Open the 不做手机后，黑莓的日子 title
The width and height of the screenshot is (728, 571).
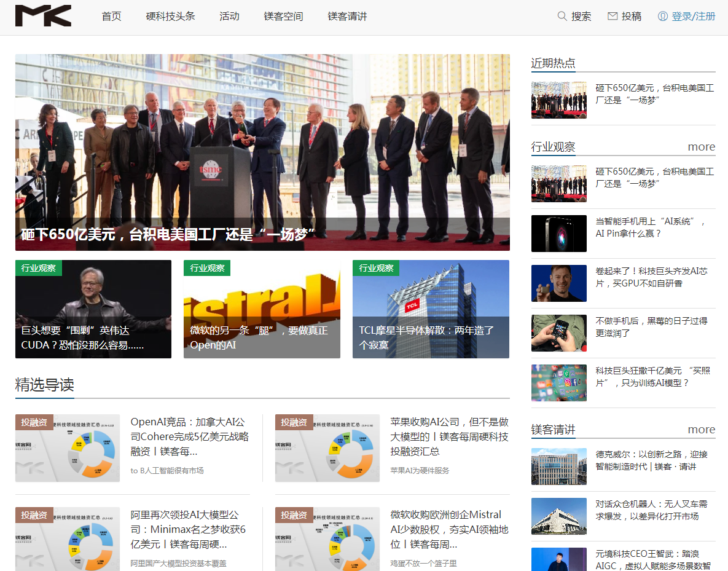pos(652,326)
